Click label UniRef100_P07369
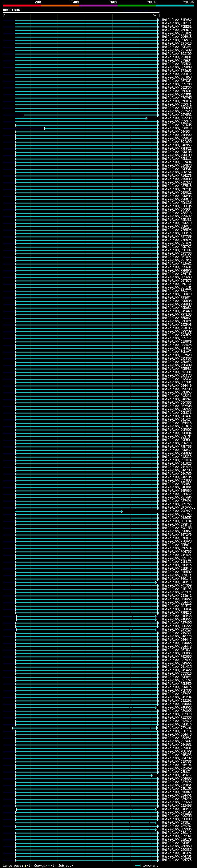 (176, 586)
